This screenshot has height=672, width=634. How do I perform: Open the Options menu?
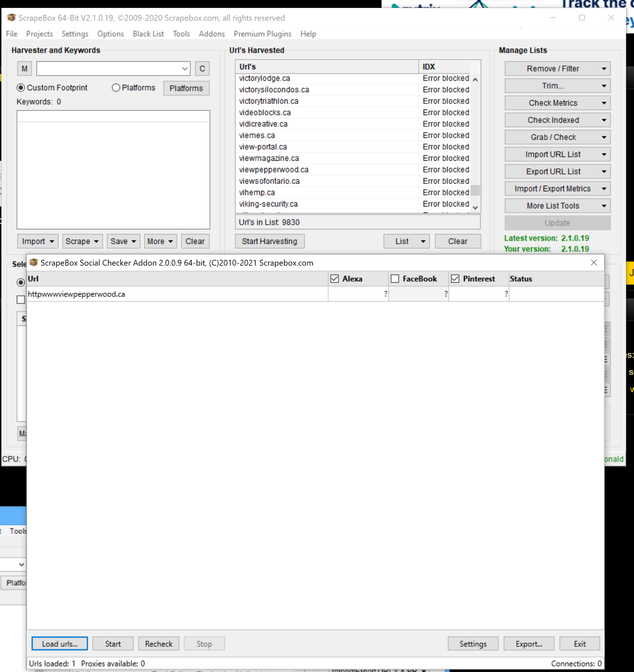[x=111, y=34]
